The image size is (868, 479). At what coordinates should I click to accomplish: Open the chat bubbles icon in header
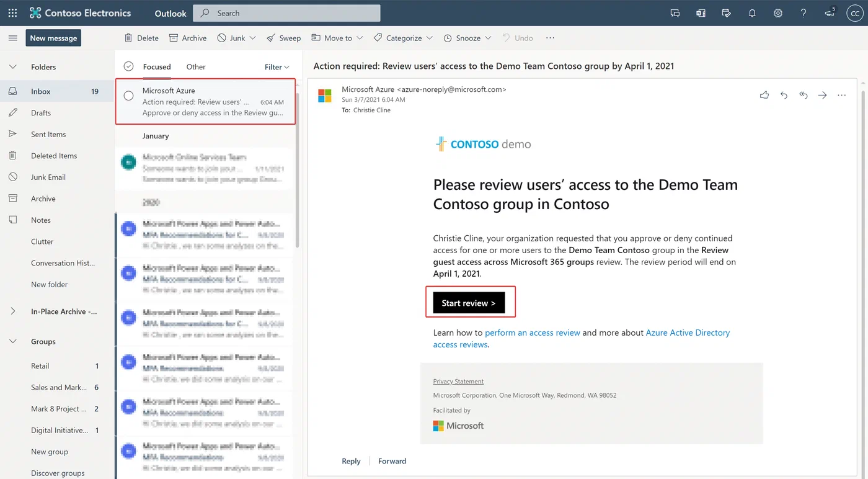click(x=675, y=13)
